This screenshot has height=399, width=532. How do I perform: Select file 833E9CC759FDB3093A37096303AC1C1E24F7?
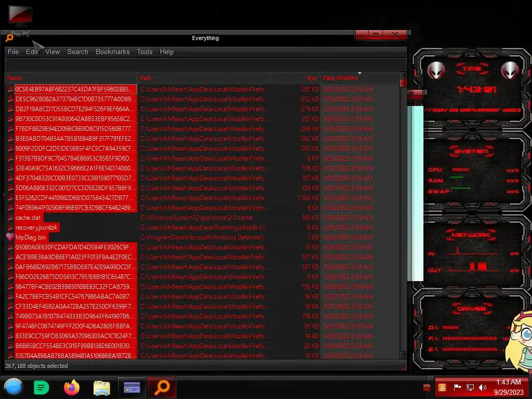(75, 336)
